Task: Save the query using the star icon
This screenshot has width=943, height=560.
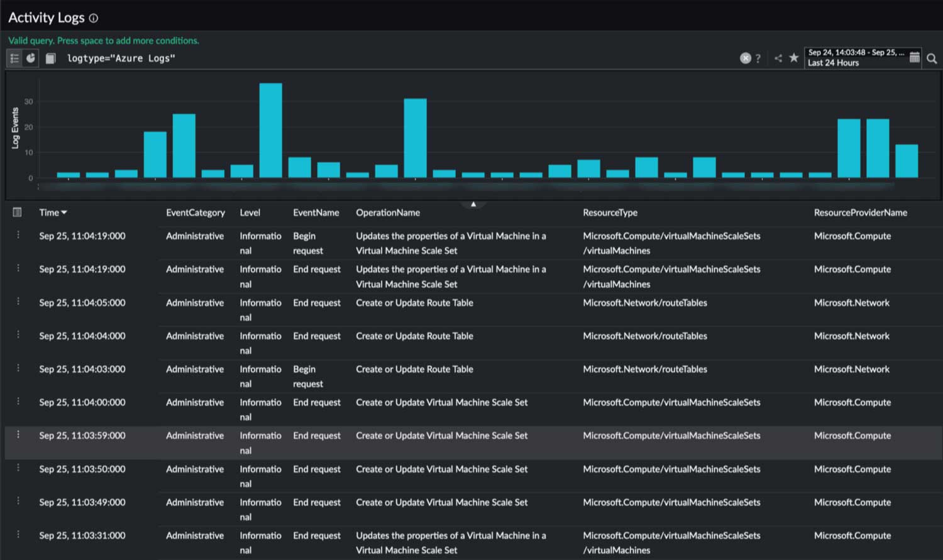Action: [x=794, y=58]
